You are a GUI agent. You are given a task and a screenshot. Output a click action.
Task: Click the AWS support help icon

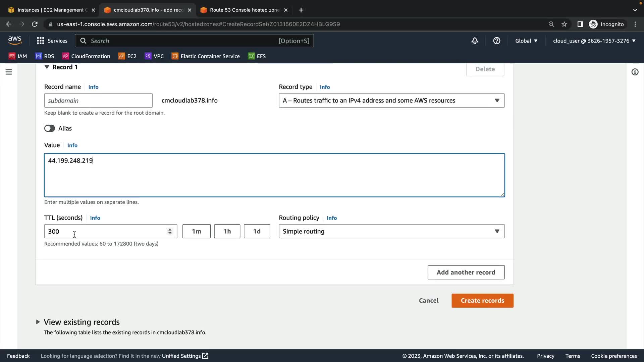click(x=497, y=41)
